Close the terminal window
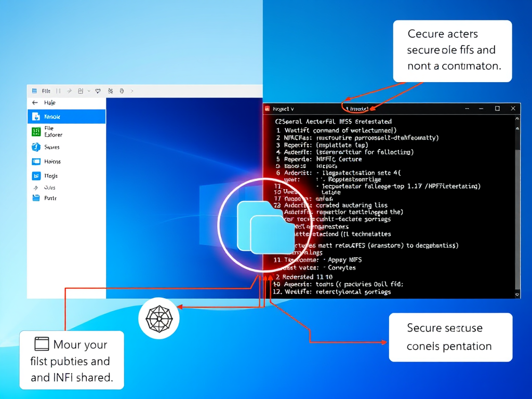Viewport: 532px width, 399px height. pyautogui.click(x=513, y=109)
